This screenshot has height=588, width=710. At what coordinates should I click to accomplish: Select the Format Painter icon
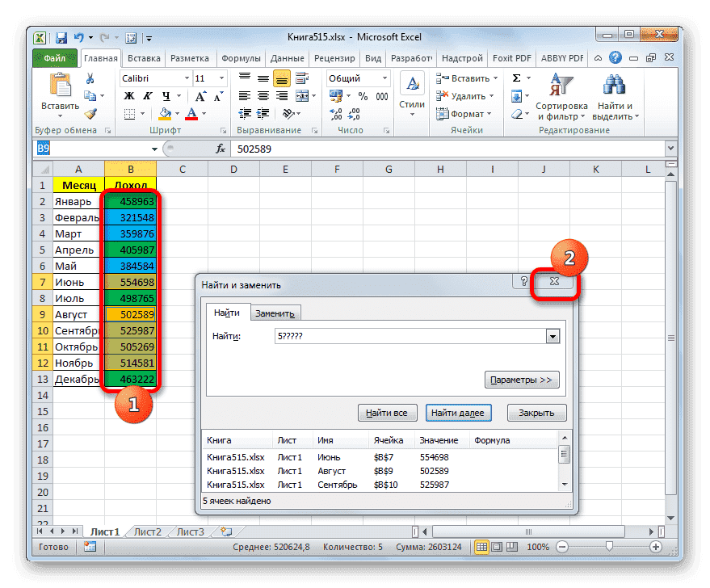coord(90,114)
